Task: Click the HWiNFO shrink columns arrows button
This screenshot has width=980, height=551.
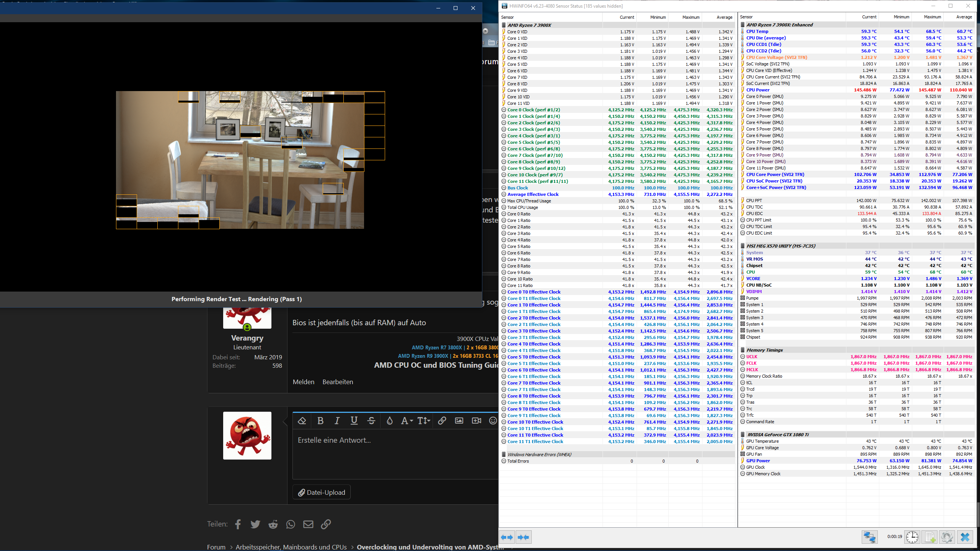Action: pyautogui.click(x=523, y=537)
